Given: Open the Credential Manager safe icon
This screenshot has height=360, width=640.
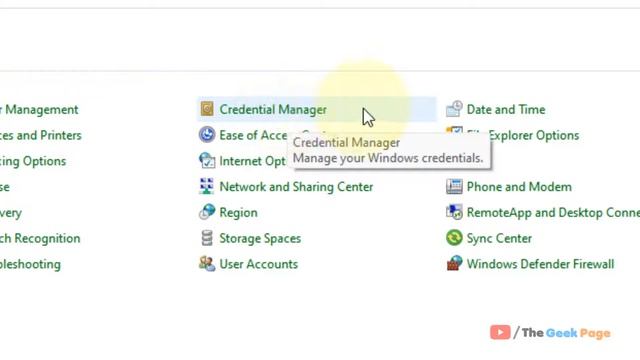Looking at the screenshot, I should click(207, 109).
